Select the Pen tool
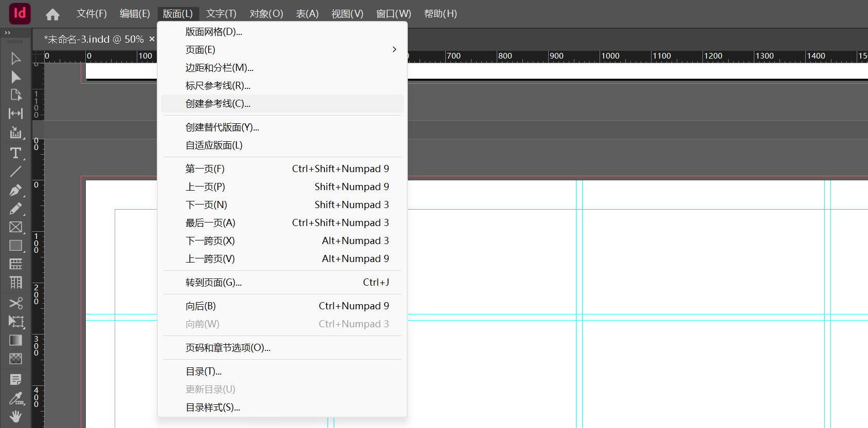The width and height of the screenshot is (868, 428). tap(15, 190)
